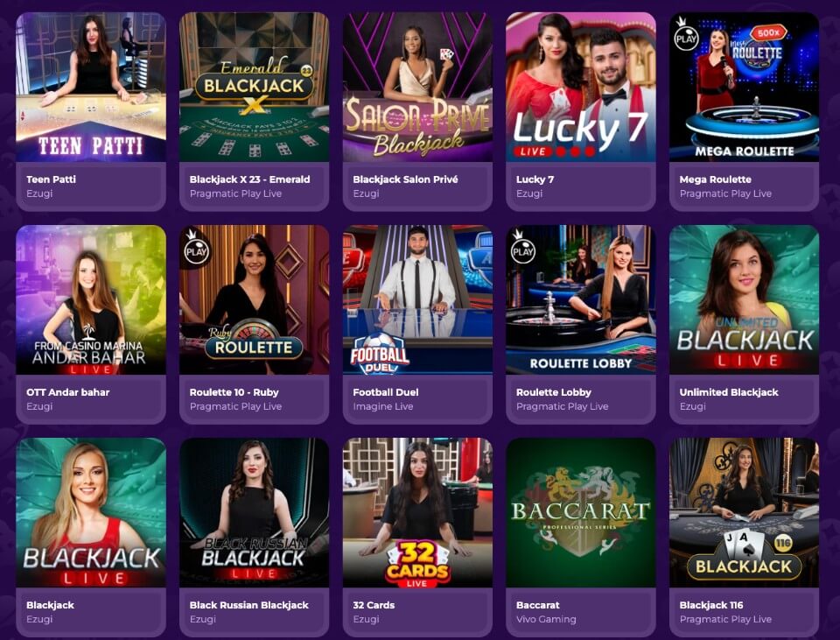
Task: Click the Pragmatic Play badge on Mega Roulette
Action: (x=685, y=37)
